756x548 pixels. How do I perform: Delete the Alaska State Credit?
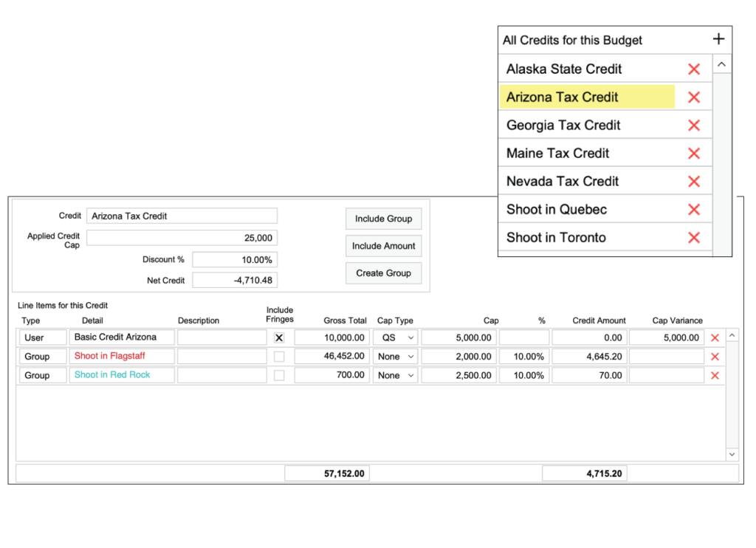coord(694,69)
